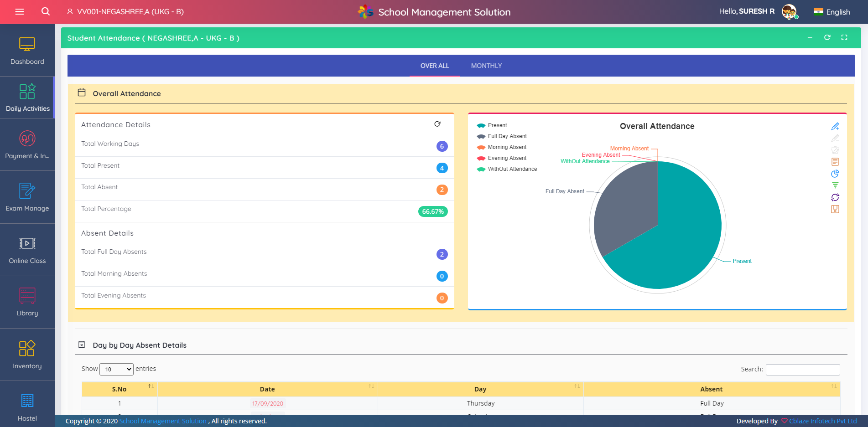Change the chart type via pie icon
This screenshot has height=427, width=868.
835,174
